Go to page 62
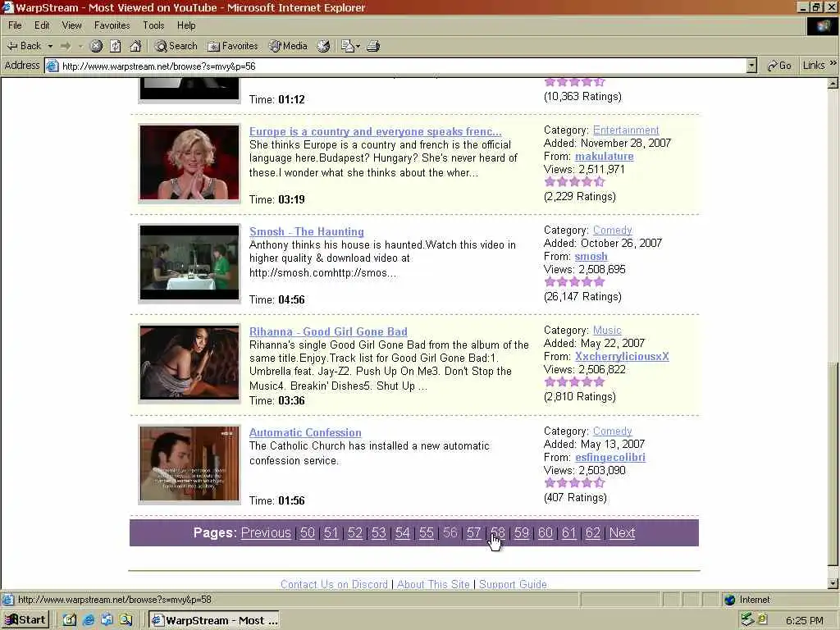Image resolution: width=840 pixels, height=630 pixels. (x=593, y=532)
